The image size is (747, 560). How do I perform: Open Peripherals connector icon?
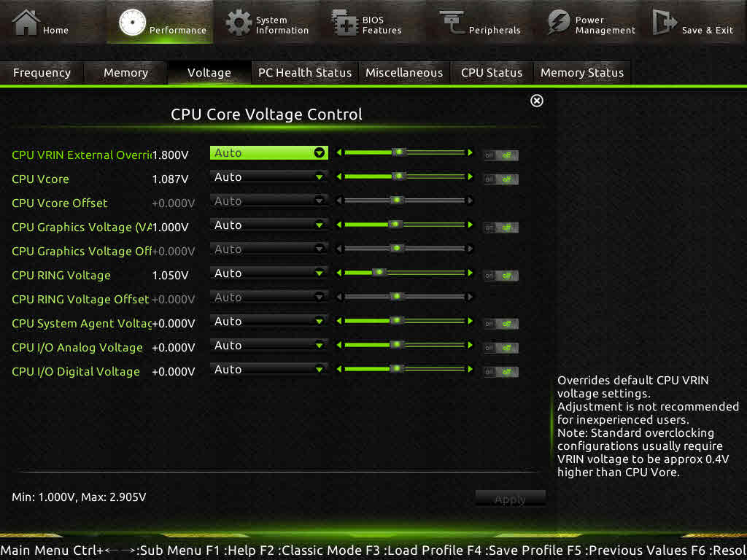click(452, 22)
